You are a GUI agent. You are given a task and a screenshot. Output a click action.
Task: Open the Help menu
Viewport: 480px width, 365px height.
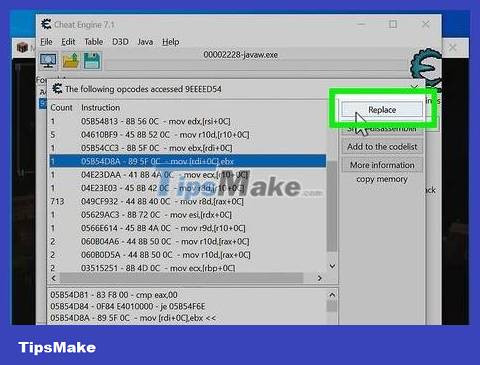click(x=171, y=42)
